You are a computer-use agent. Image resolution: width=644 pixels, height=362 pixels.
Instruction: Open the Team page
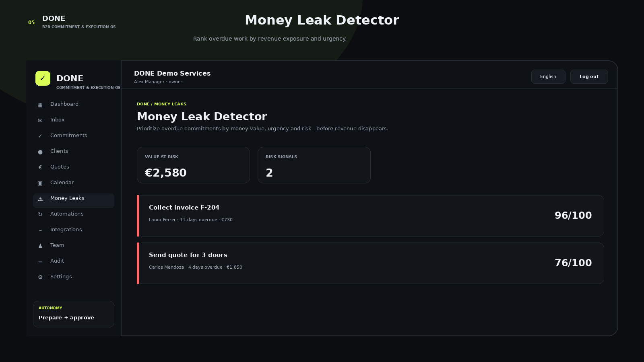74,245
